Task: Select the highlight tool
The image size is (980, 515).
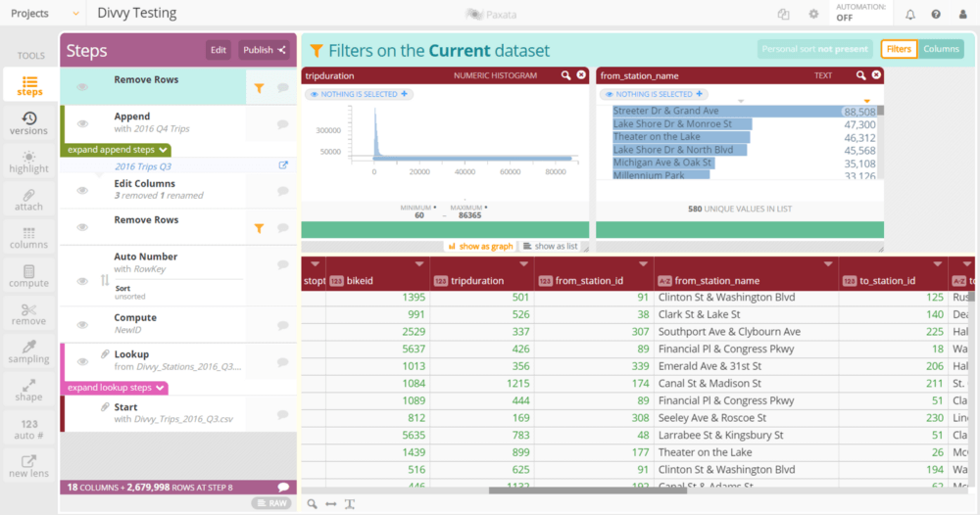Action: [x=28, y=162]
